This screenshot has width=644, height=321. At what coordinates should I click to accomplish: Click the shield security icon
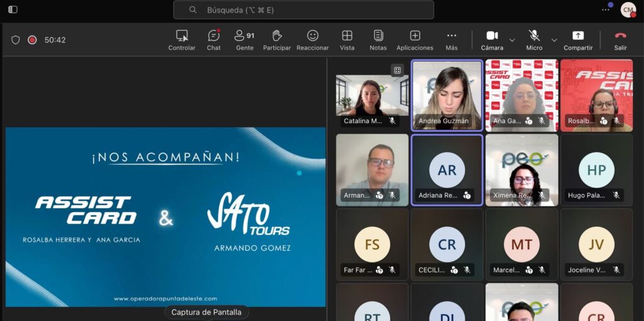[16, 40]
